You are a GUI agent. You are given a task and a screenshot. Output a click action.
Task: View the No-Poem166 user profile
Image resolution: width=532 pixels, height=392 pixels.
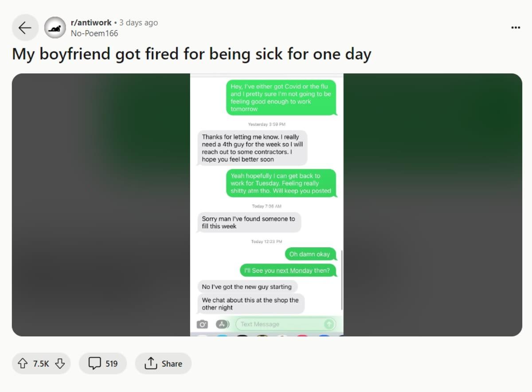[94, 33]
